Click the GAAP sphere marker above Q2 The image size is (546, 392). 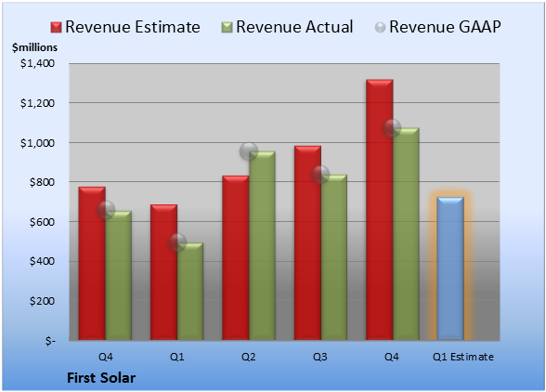click(x=249, y=151)
